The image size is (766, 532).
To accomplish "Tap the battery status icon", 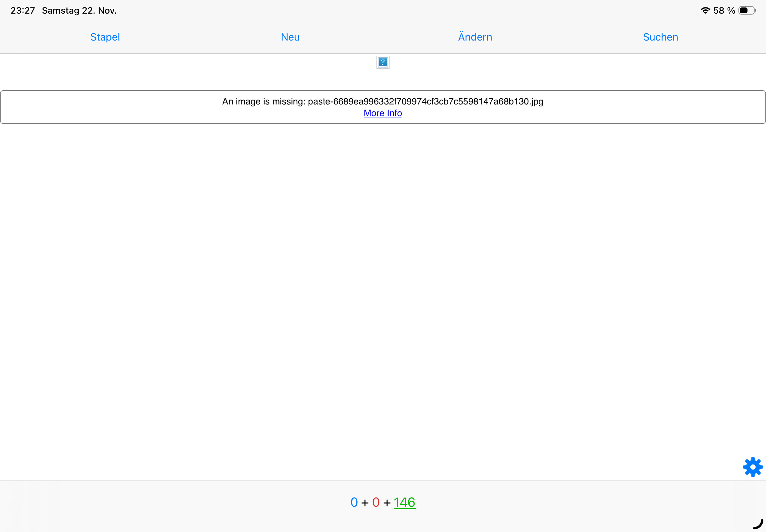I will (747, 10).
